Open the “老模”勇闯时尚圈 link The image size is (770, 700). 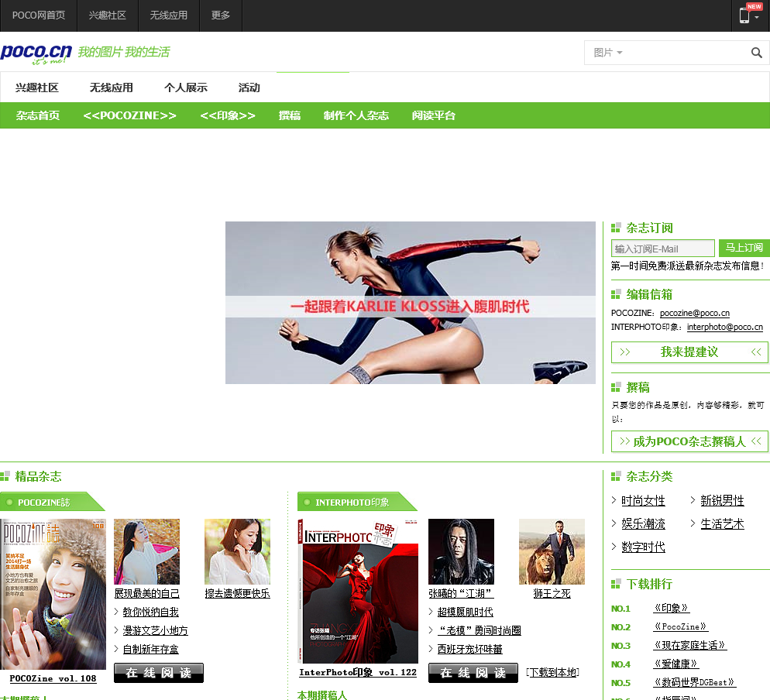(479, 630)
